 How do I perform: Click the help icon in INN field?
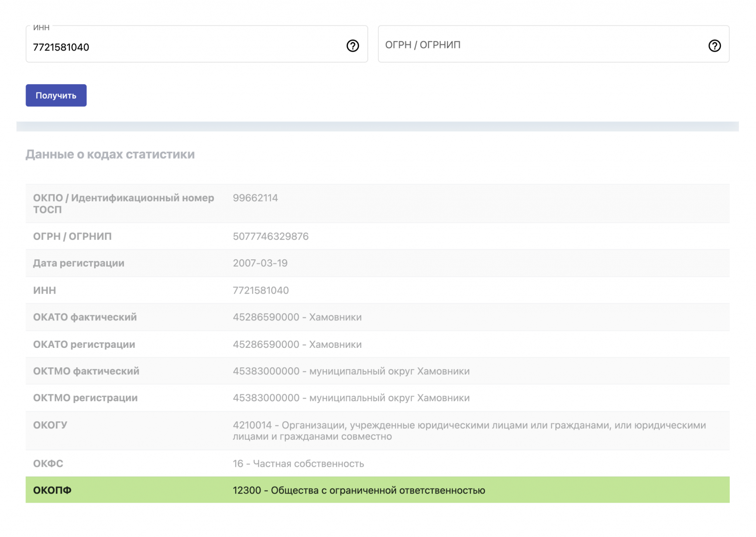(x=353, y=46)
